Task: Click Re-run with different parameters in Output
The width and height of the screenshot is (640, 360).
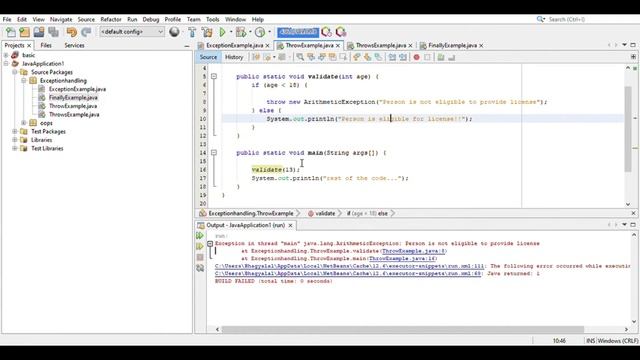Action: [x=200, y=246]
